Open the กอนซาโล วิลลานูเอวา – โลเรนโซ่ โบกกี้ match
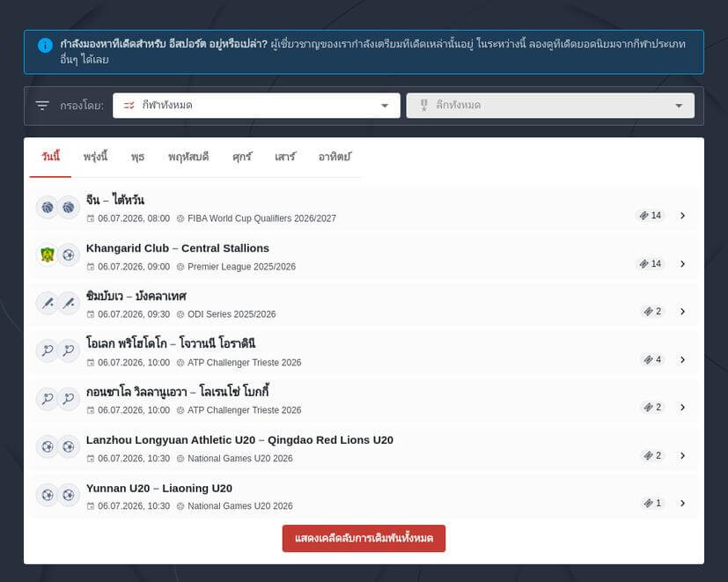Screen dimensions: 728x582 click(177, 392)
